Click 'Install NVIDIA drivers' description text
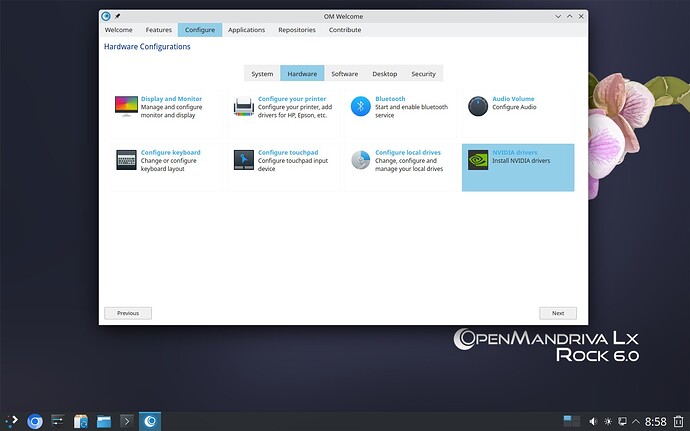This screenshot has height=431, width=690. click(x=521, y=161)
